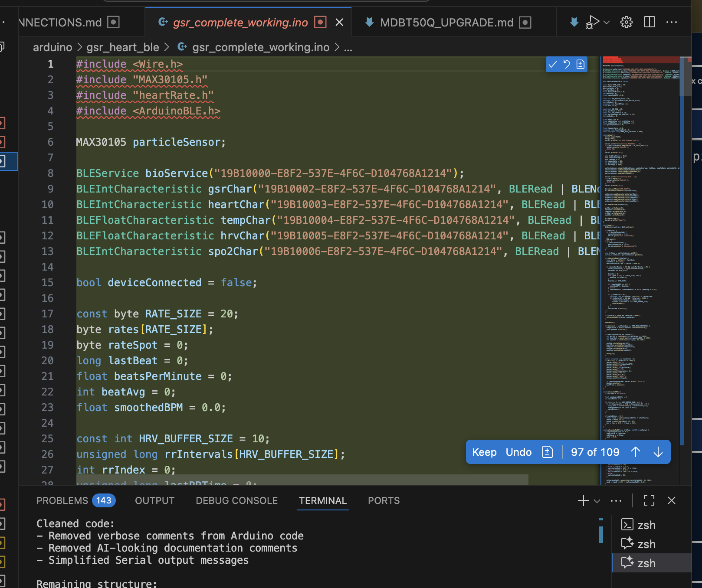This screenshot has width=702, height=588.
Task: Click the blue install/download arrow icon
Action: pos(574,22)
